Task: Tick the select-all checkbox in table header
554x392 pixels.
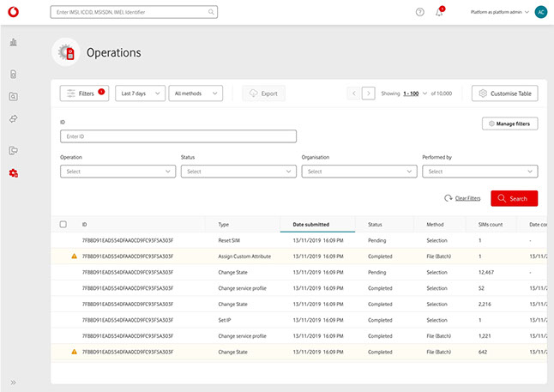Action: point(63,225)
